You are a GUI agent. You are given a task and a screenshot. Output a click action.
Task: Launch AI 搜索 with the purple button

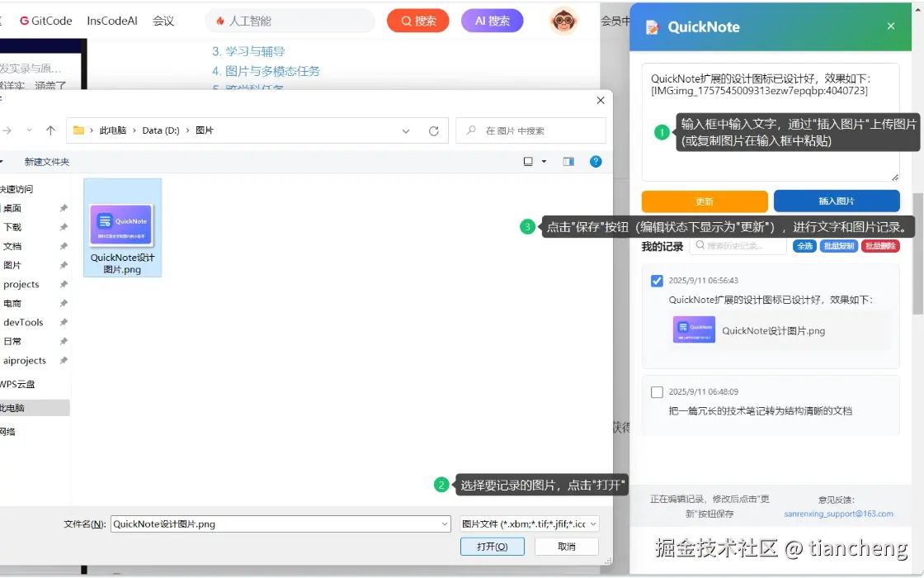click(x=492, y=21)
